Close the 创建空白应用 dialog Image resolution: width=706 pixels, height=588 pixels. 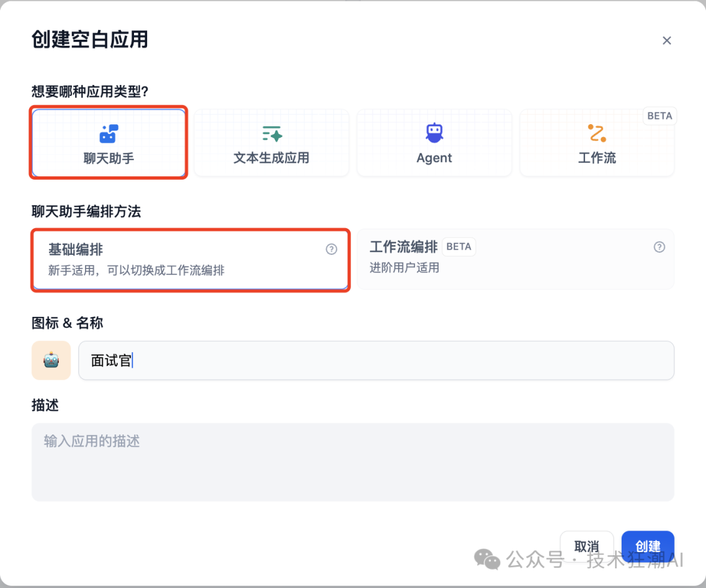click(667, 41)
